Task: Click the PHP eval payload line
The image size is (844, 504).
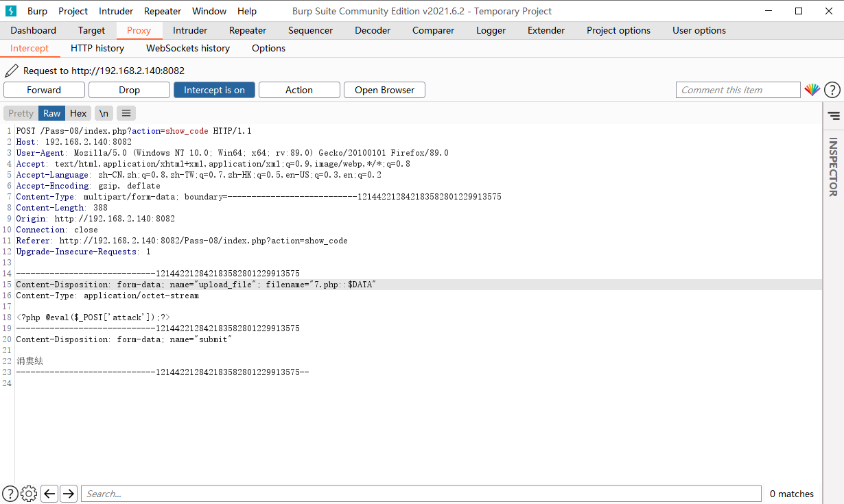Action: (93, 317)
